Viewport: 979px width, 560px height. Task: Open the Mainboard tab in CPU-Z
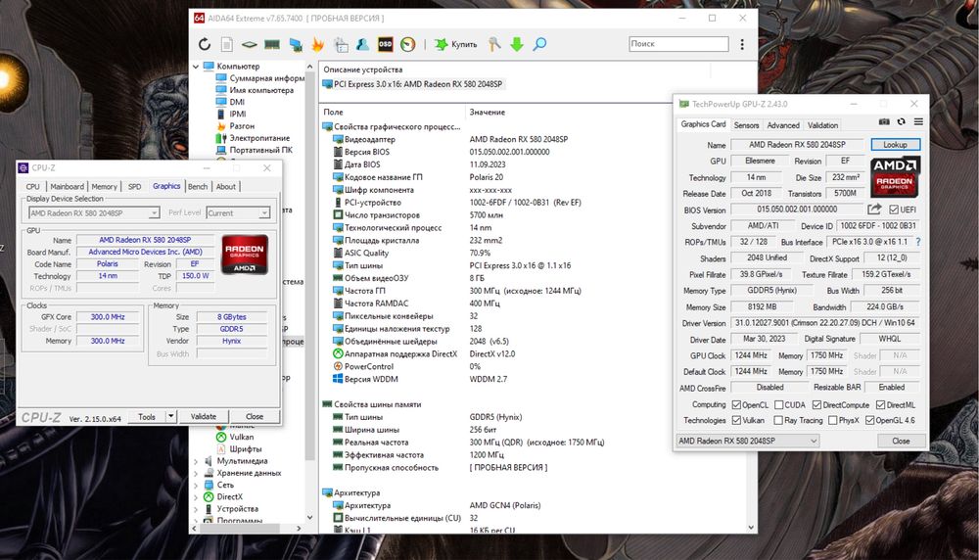coord(67,186)
